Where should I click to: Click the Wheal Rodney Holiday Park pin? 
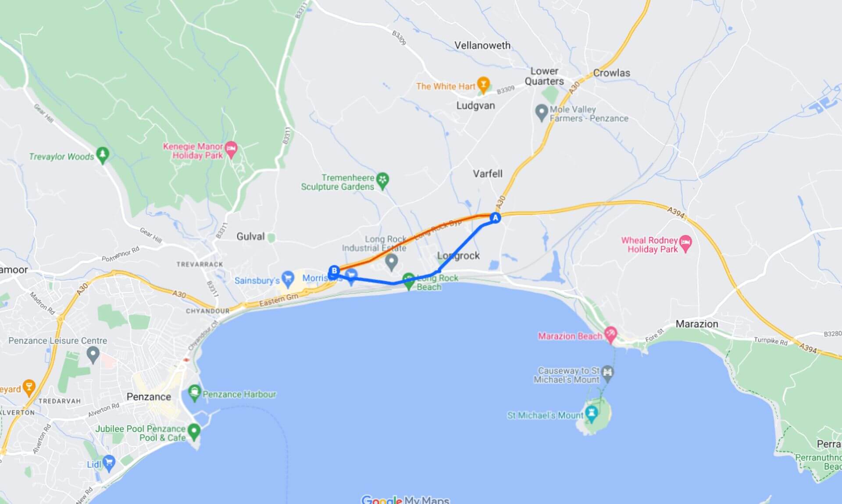[x=685, y=244]
